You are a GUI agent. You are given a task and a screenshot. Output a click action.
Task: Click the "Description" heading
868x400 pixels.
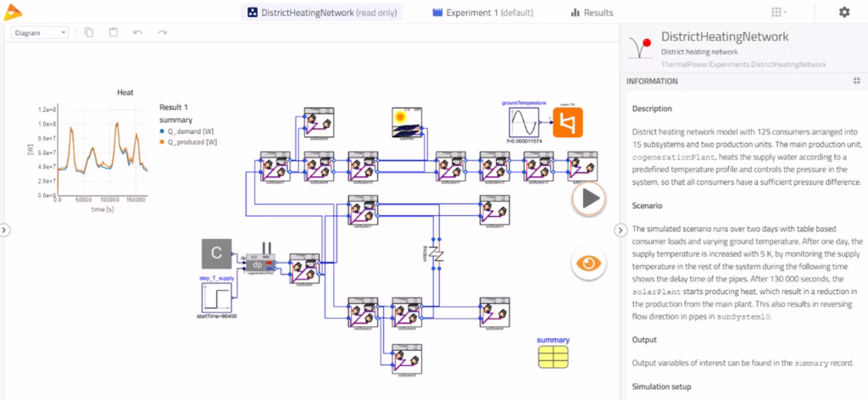[652, 108]
